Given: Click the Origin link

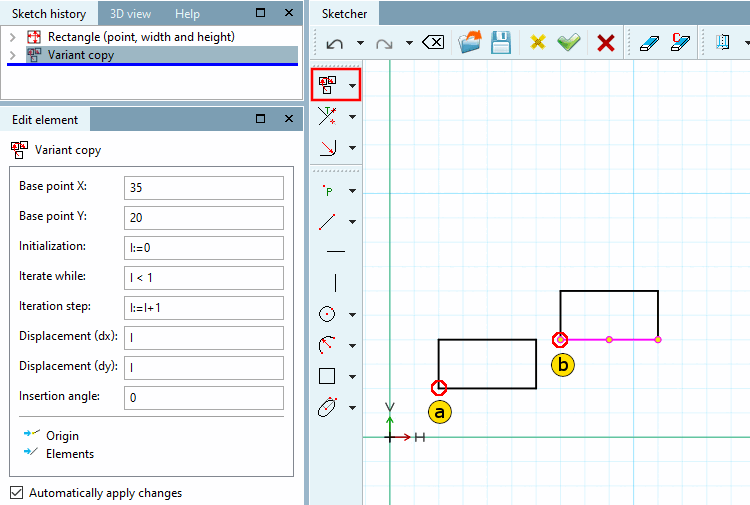Looking at the screenshot, I should [62, 436].
